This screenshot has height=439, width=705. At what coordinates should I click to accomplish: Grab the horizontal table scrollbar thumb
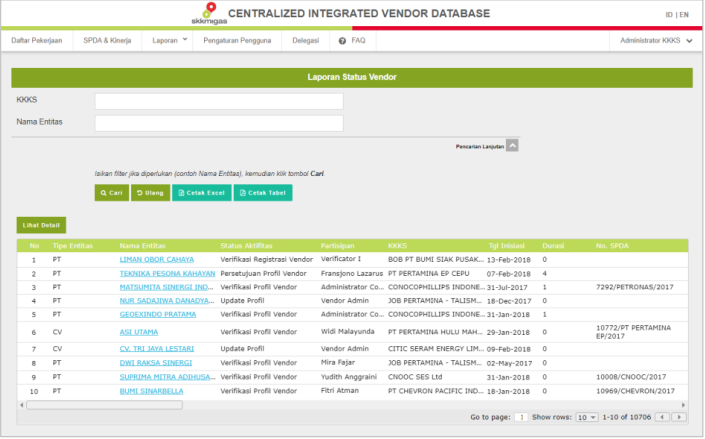(x=104, y=405)
